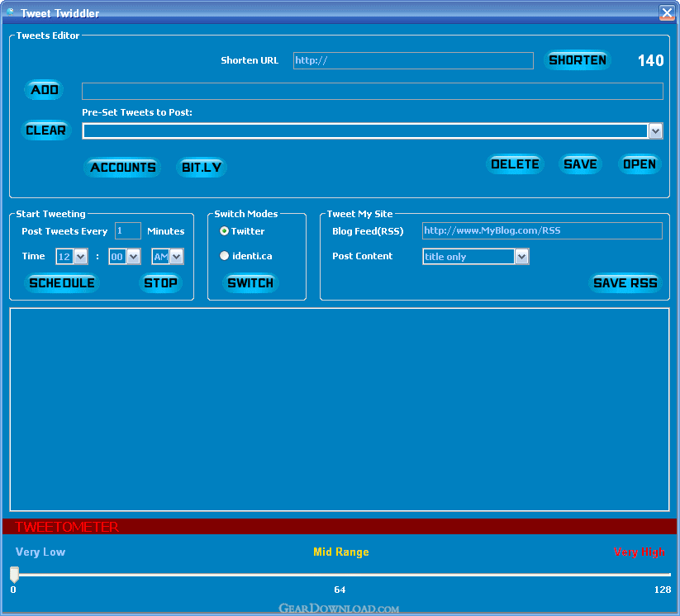
Task: Click the DELETE button
Action: [515, 164]
